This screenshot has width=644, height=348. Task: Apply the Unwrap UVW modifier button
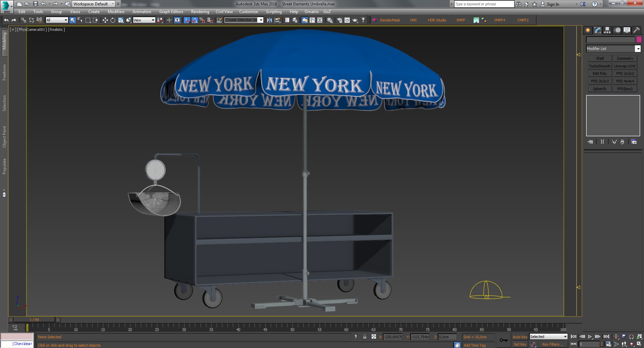click(625, 66)
